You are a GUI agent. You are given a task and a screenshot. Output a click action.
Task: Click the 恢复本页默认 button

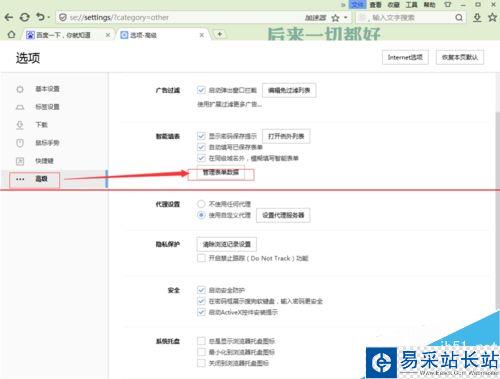[x=460, y=57]
